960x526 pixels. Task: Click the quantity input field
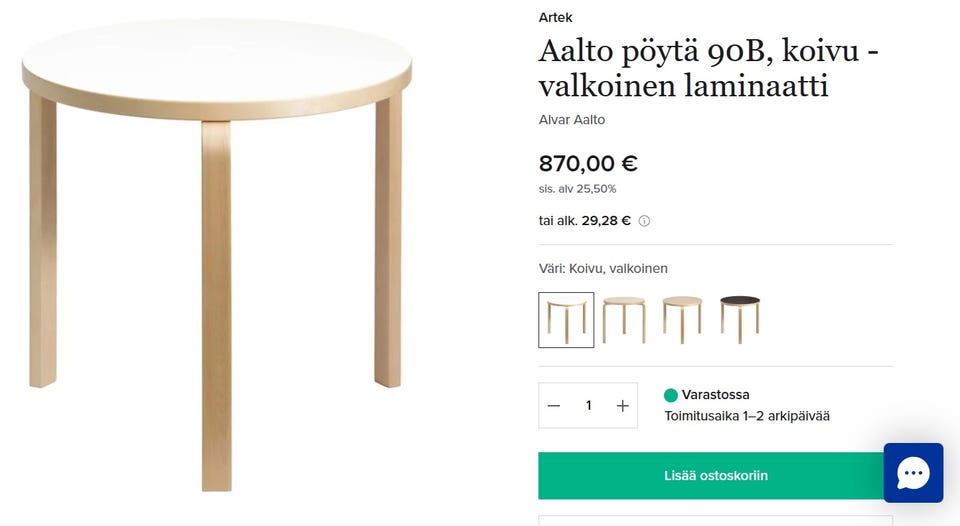[588, 405]
